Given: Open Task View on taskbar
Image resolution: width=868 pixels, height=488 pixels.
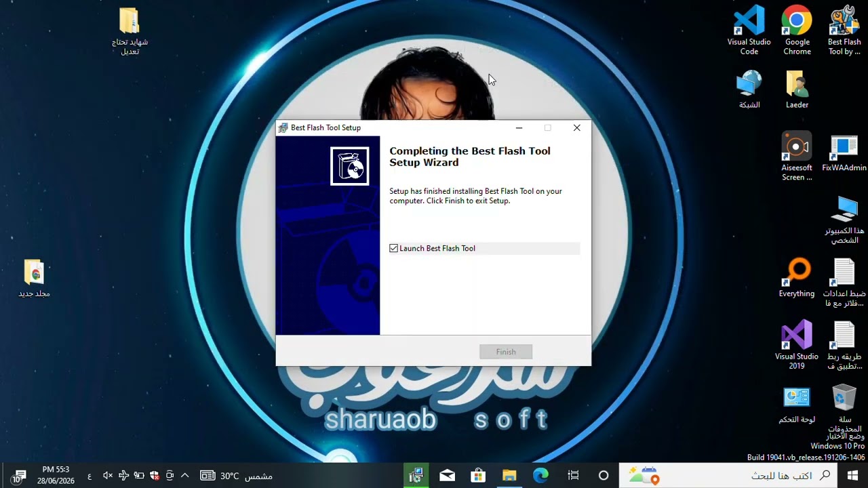Looking at the screenshot, I should point(573,476).
